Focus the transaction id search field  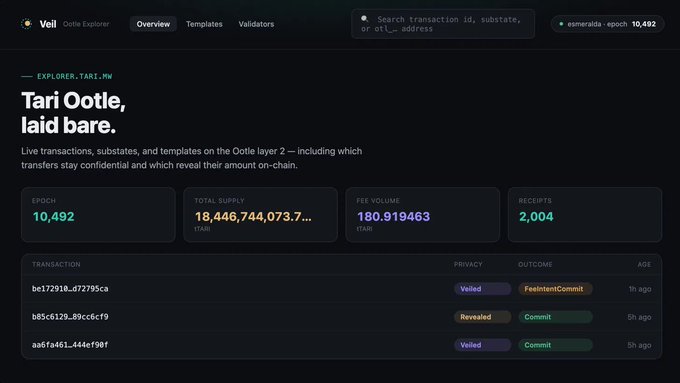click(443, 24)
